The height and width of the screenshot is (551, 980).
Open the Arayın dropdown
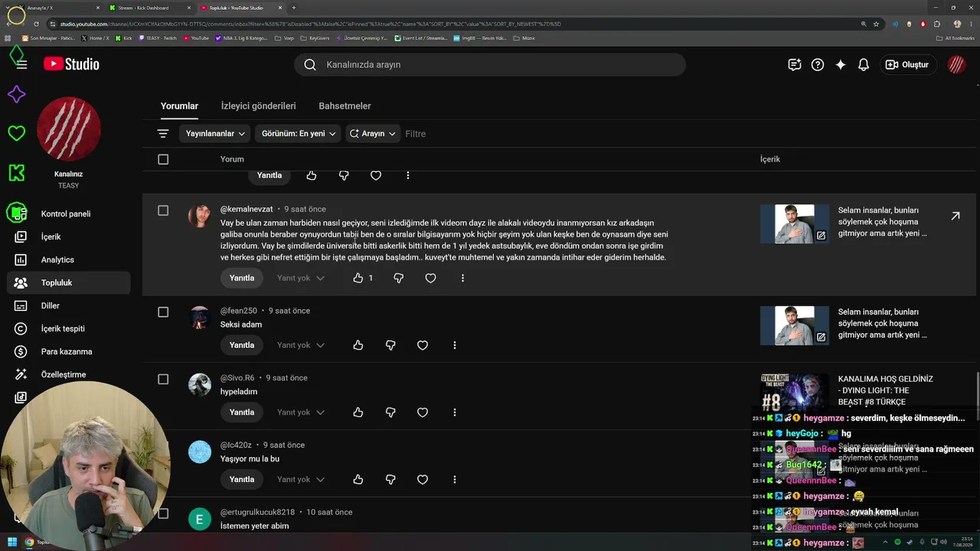(373, 134)
